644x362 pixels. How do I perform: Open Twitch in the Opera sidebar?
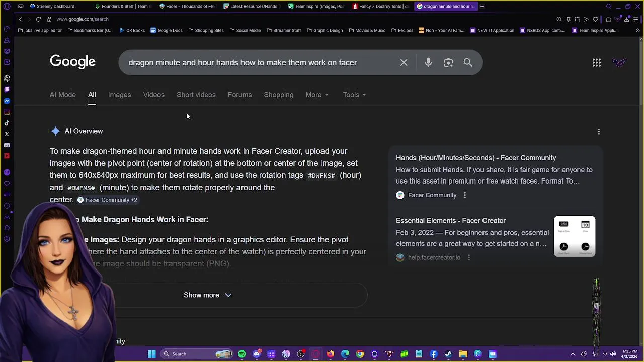(7, 89)
